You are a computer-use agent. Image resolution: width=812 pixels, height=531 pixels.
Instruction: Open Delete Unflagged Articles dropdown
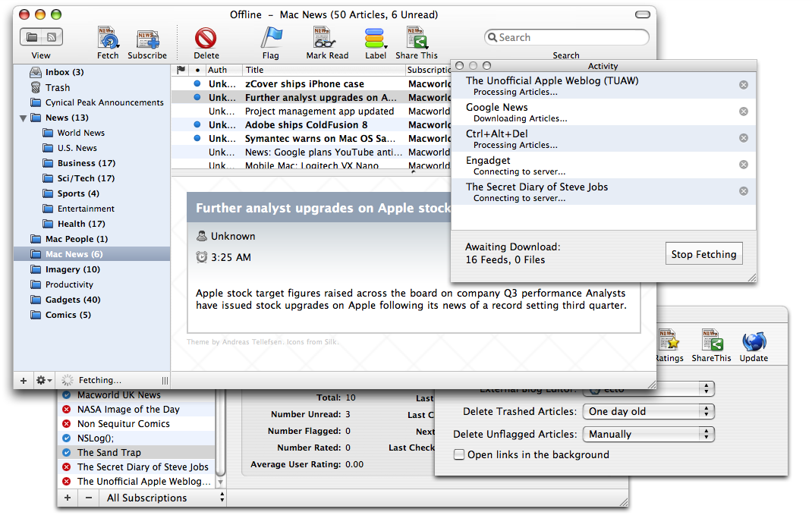coord(648,434)
